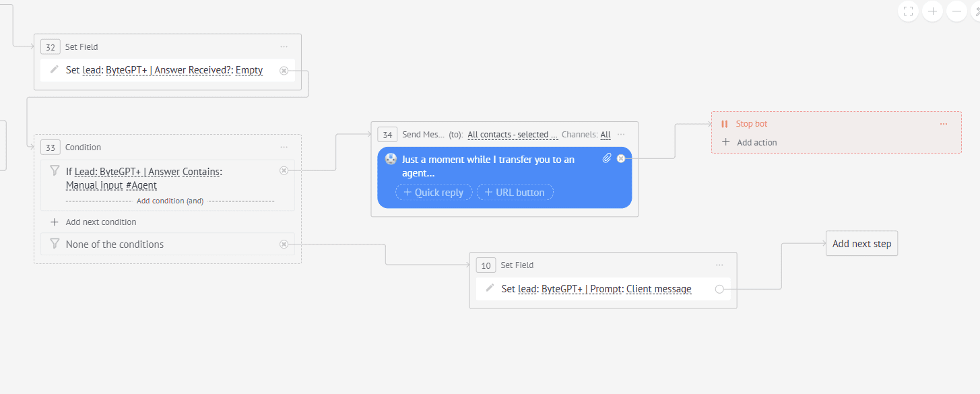Click filter icon beside None of the conditions
This screenshot has width=980, height=394.
[x=55, y=244]
